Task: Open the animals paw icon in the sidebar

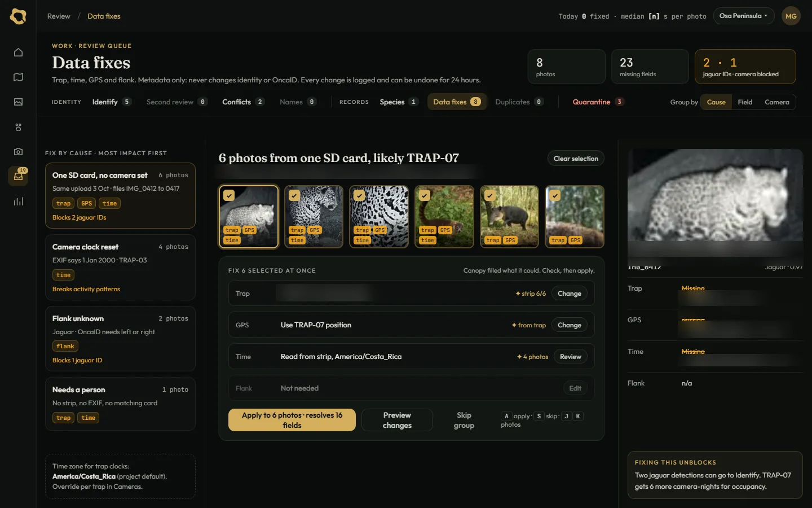Action: click(x=18, y=127)
